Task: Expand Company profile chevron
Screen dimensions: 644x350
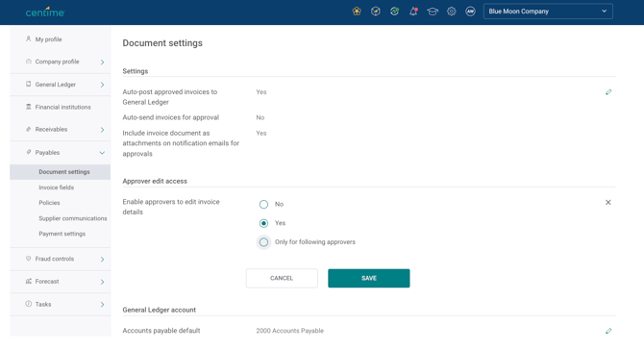Action: (x=102, y=62)
